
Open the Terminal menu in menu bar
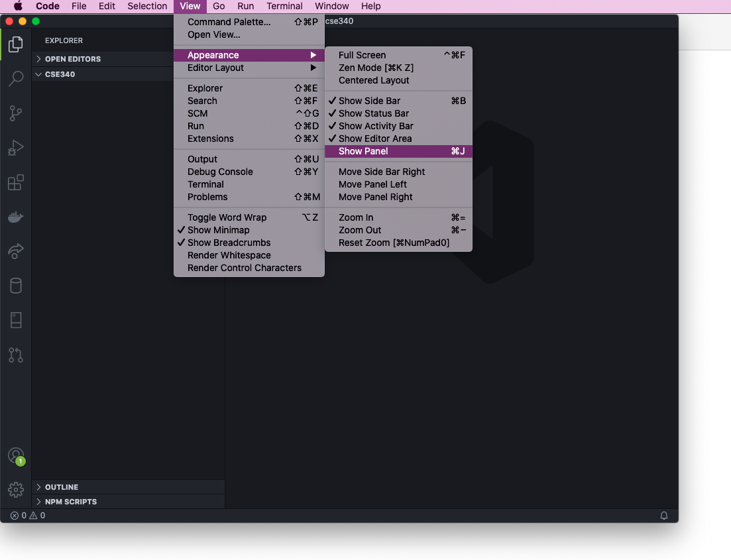point(284,6)
